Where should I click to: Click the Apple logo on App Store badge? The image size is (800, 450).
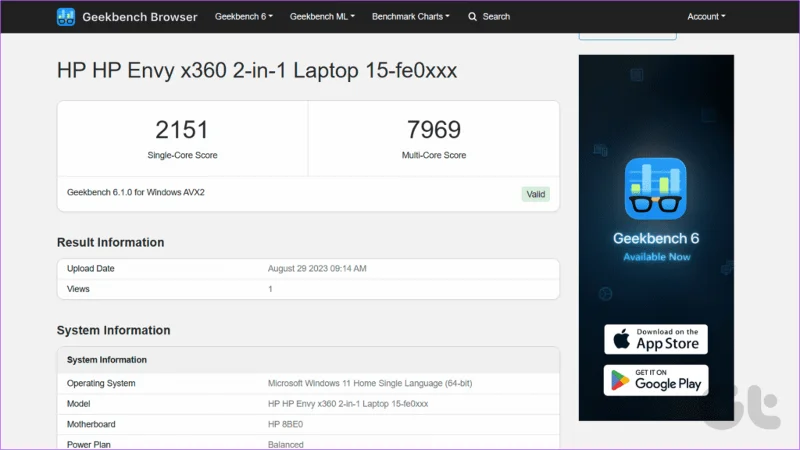pyautogui.click(x=621, y=339)
